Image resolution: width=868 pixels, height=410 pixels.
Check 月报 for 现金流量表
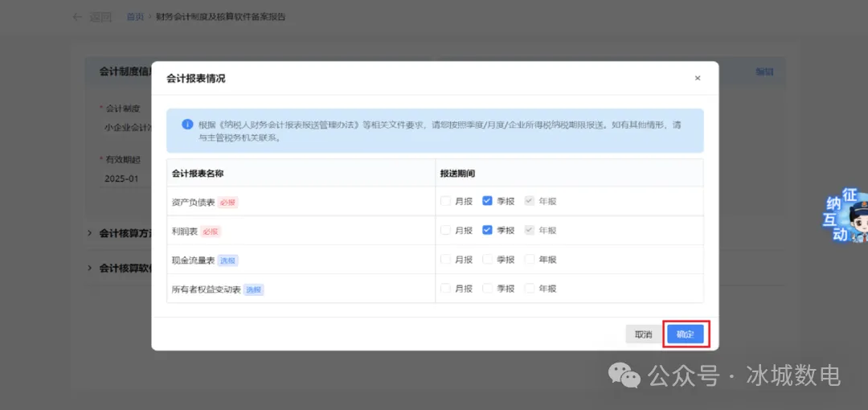(445, 260)
